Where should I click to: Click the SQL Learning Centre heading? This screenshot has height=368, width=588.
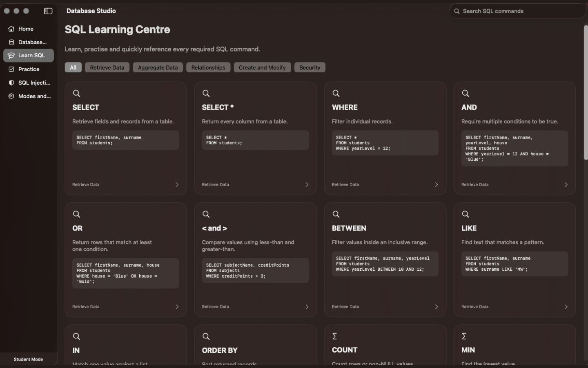117,29
